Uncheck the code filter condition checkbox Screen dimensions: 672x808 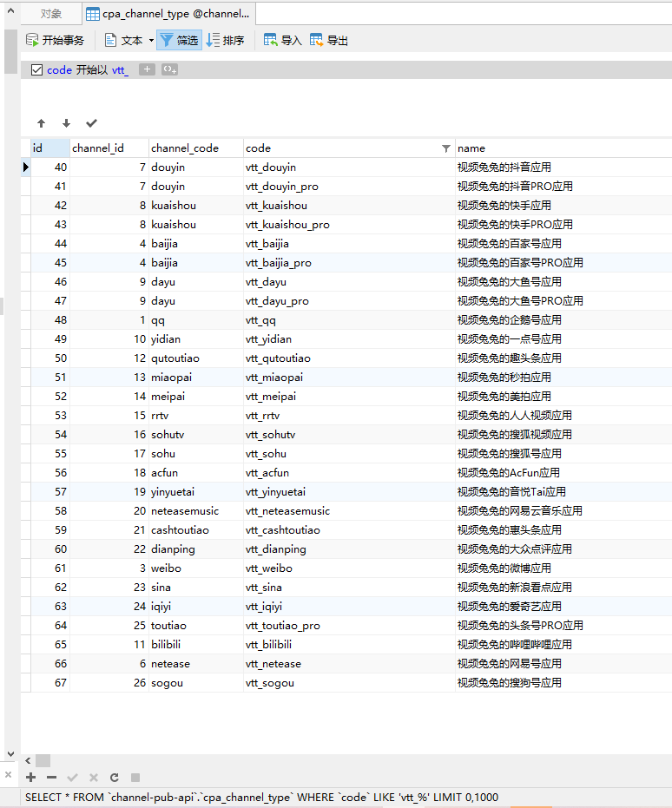36,70
